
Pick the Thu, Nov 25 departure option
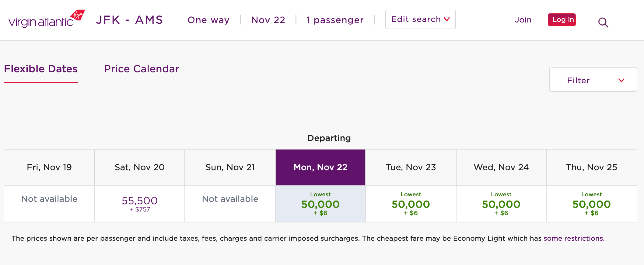[x=592, y=167]
